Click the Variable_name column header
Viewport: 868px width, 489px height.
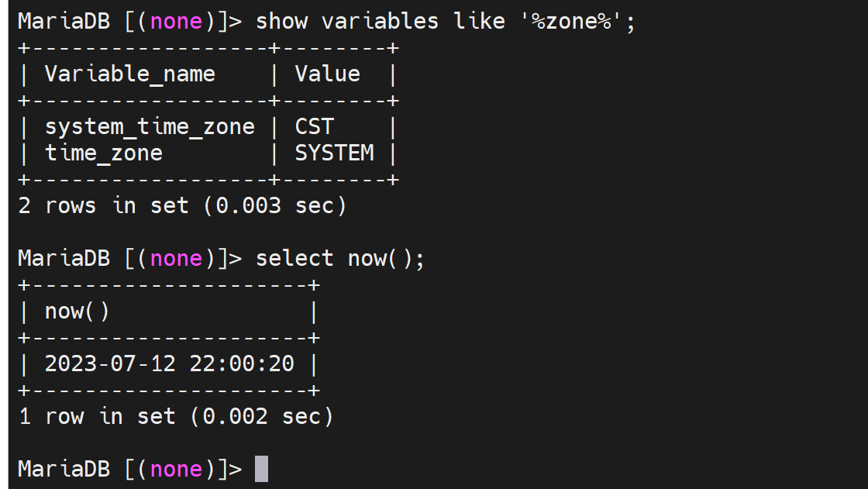coord(129,74)
